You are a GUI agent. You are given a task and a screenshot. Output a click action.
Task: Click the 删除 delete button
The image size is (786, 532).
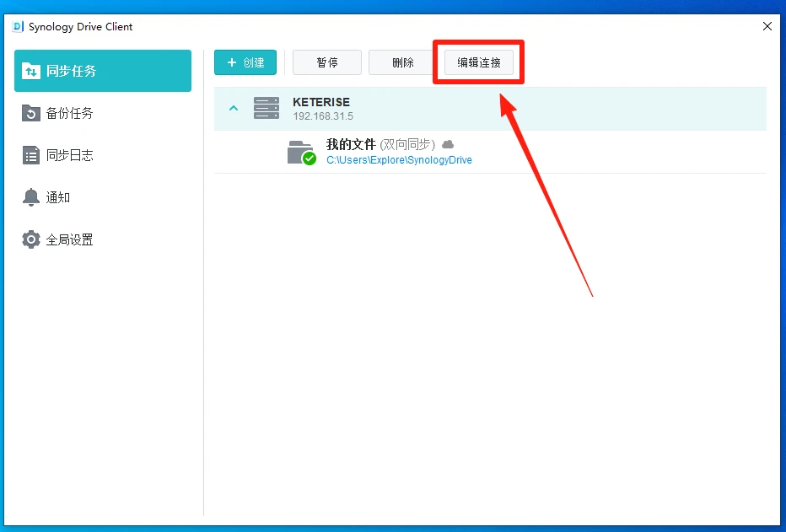[402, 62]
